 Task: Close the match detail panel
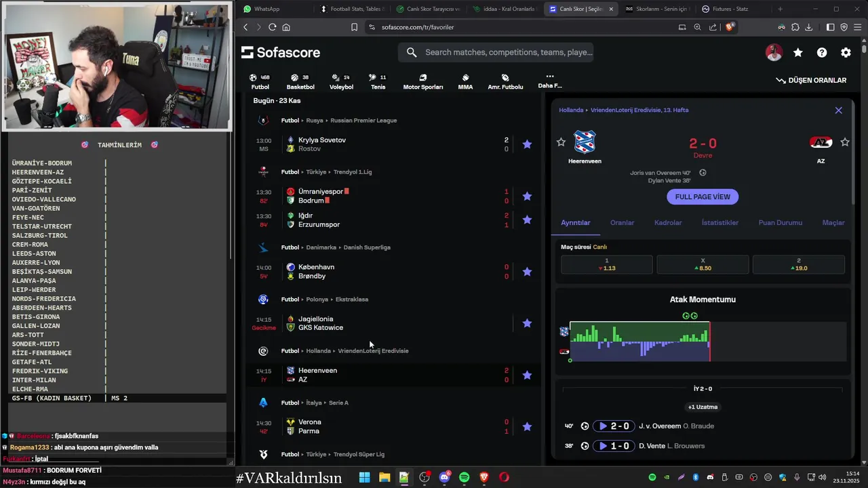(839, 110)
